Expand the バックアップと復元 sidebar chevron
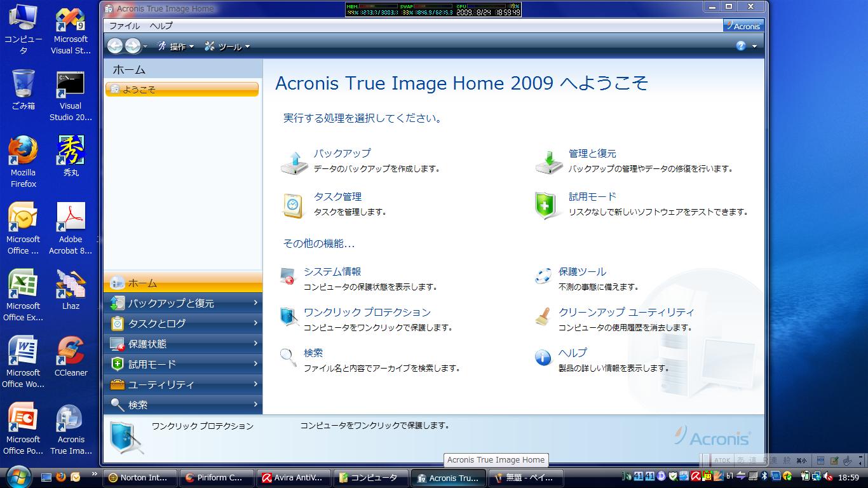868x488 pixels. (x=255, y=303)
